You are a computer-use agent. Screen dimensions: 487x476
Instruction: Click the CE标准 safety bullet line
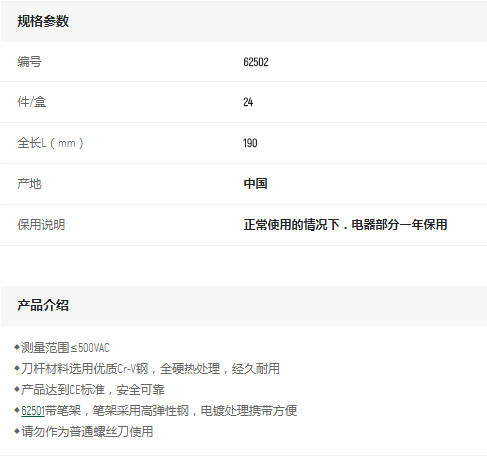93,390
